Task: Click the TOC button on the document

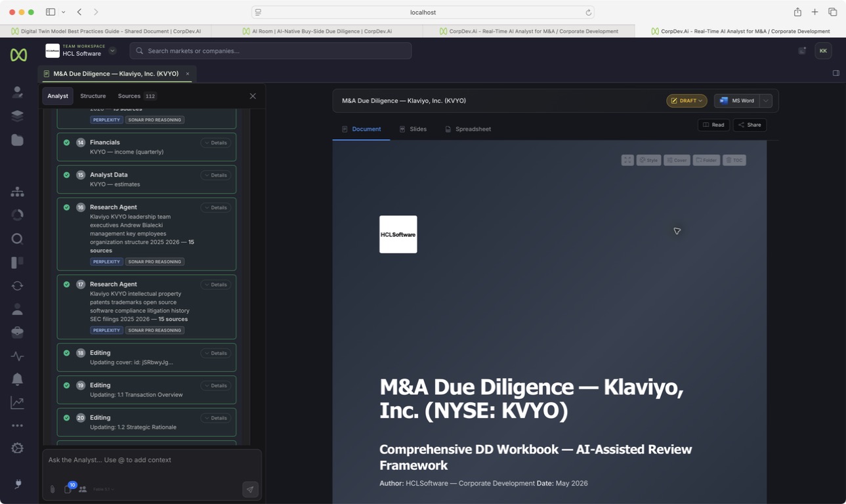Action: [734, 160]
